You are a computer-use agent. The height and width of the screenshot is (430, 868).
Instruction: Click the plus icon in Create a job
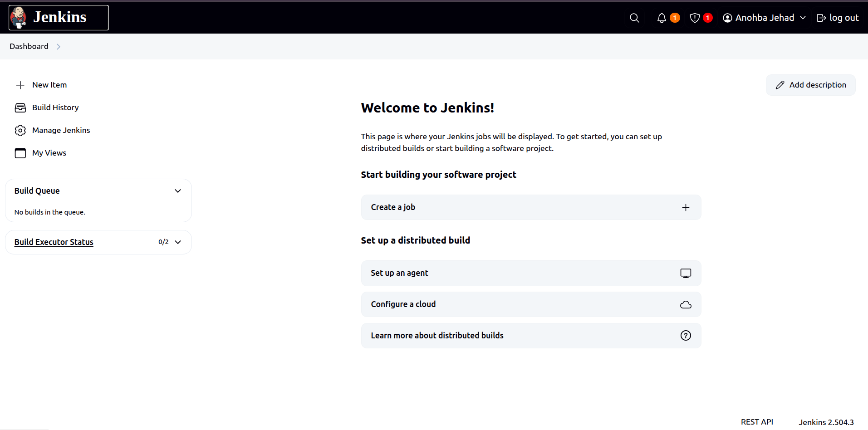pyautogui.click(x=686, y=207)
